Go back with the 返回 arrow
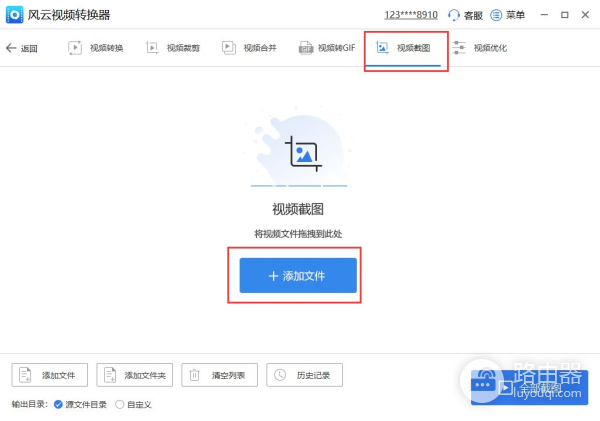This screenshot has height=421, width=600. (22, 48)
